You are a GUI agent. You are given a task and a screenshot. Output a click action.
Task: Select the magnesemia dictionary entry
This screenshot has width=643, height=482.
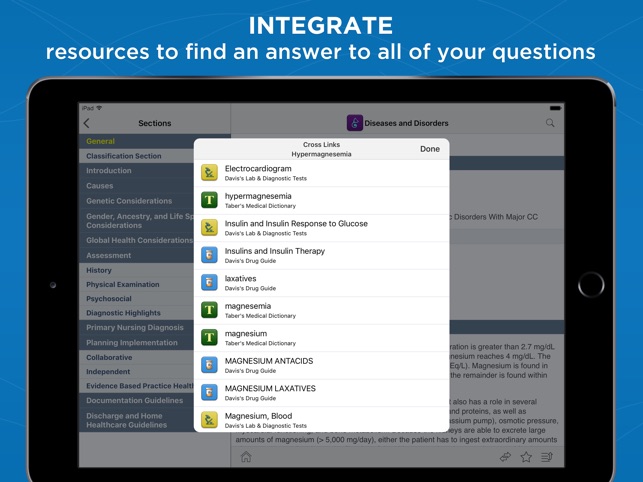pos(322,311)
